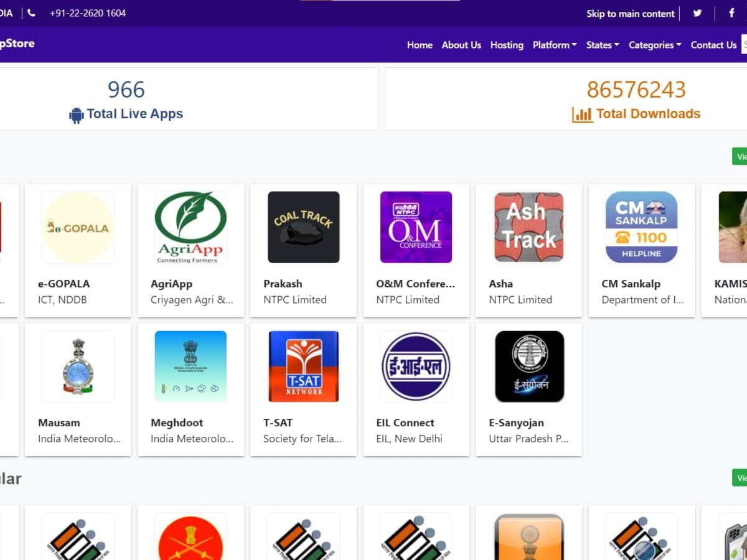The image size is (747, 560).
Task: Open the red Indian Army crossed swords icon
Action: click(190, 536)
